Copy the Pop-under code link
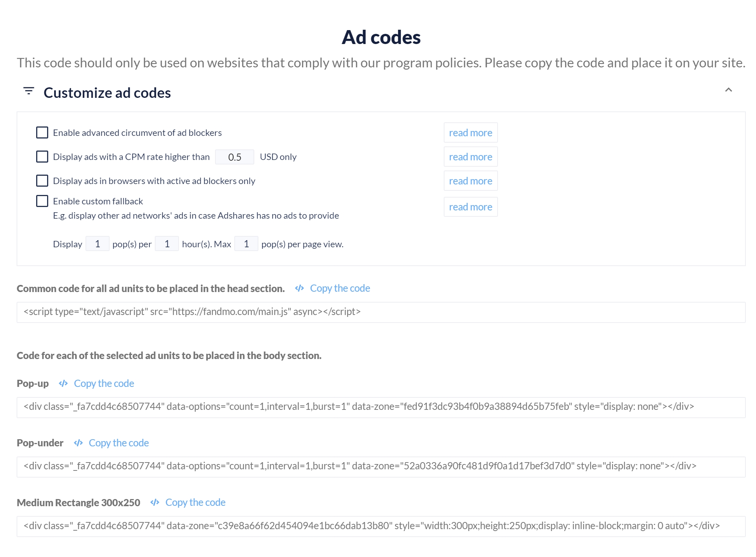Viewport: 756px width, 557px height. (119, 443)
